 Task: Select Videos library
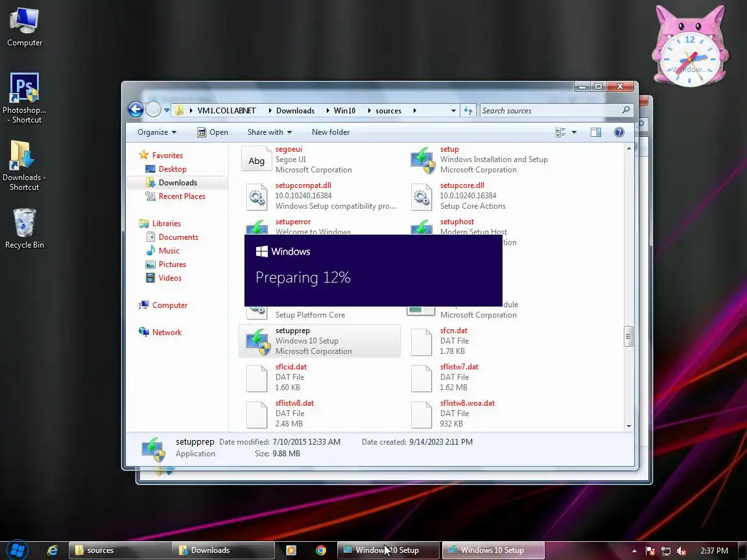tap(163, 277)
